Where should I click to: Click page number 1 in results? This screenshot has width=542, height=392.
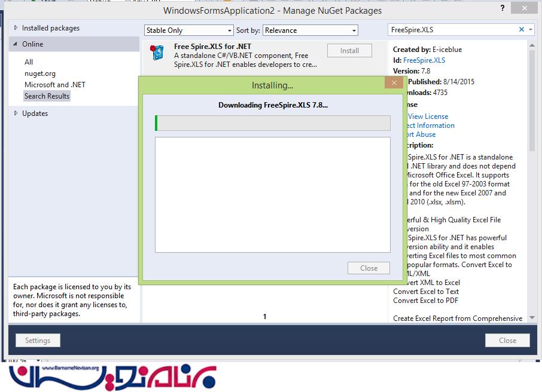[264, 316]
